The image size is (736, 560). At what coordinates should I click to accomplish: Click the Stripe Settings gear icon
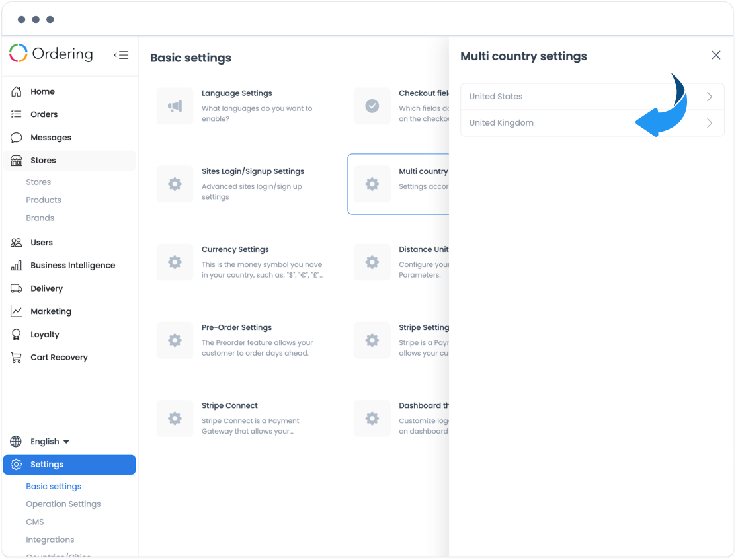pyautogui.click(x=372, y=340)
